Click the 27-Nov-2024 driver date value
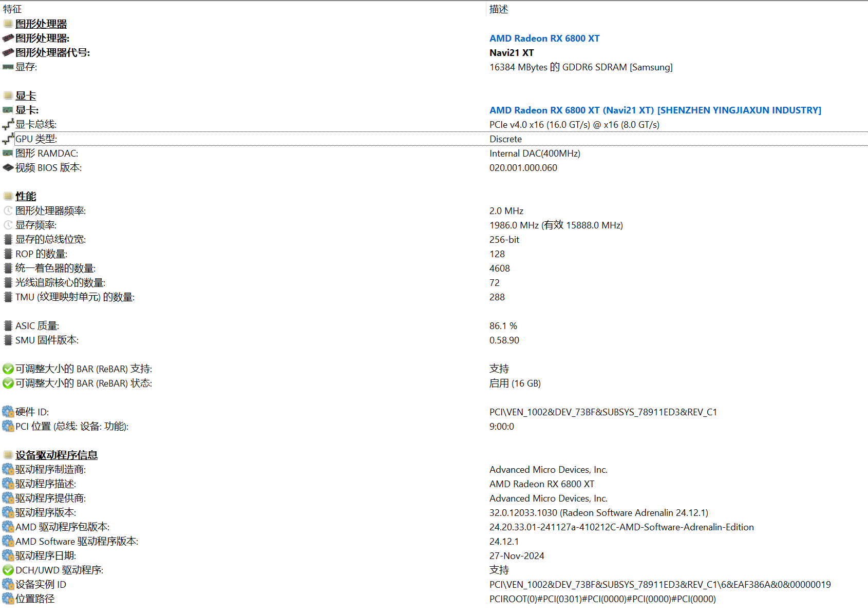 (x=517, y=556)
